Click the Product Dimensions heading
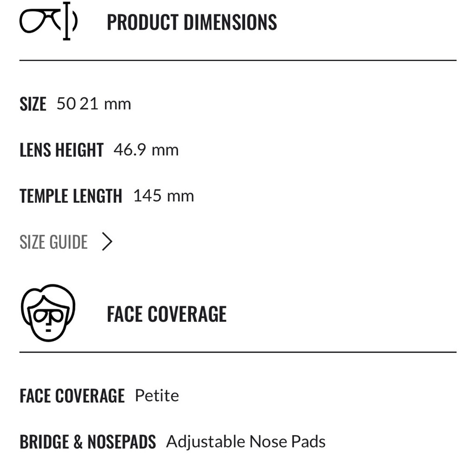476x476 pixels. tap(191, 22)
